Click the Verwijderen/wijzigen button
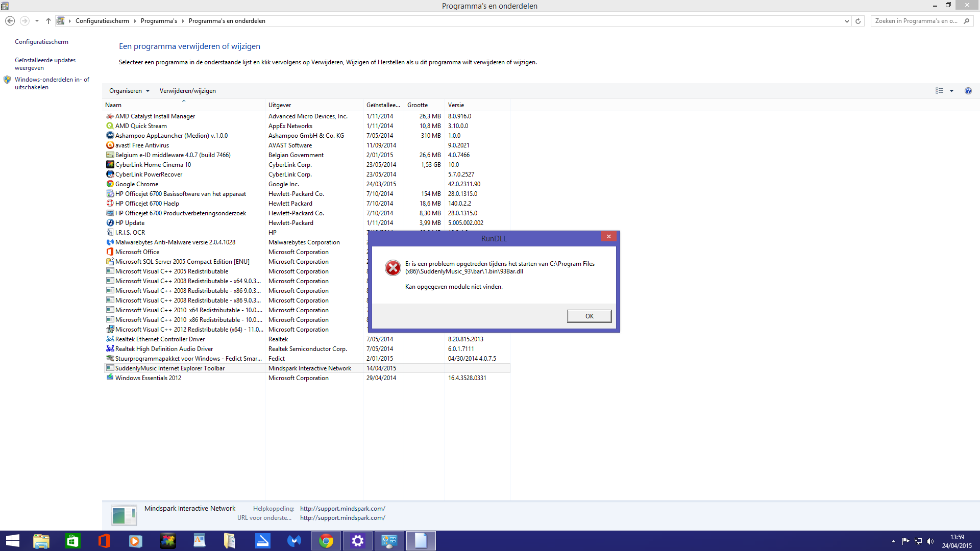The width and height of the screenshot is (980, 551). click(x=187, y=91)
